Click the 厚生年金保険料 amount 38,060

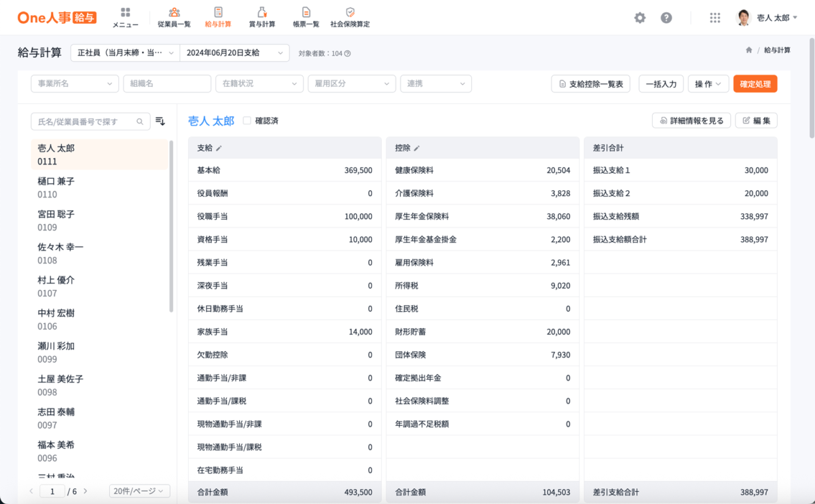(558, 217)
